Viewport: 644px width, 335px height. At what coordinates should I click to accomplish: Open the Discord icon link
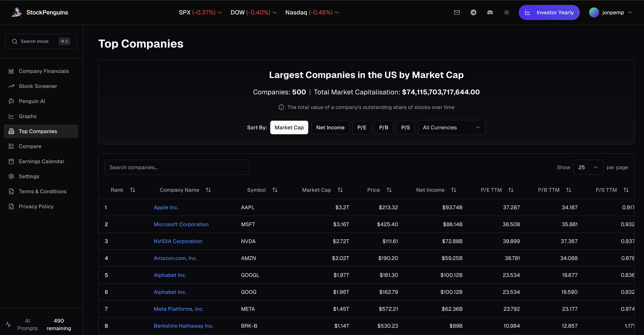[x=490, y=12]
